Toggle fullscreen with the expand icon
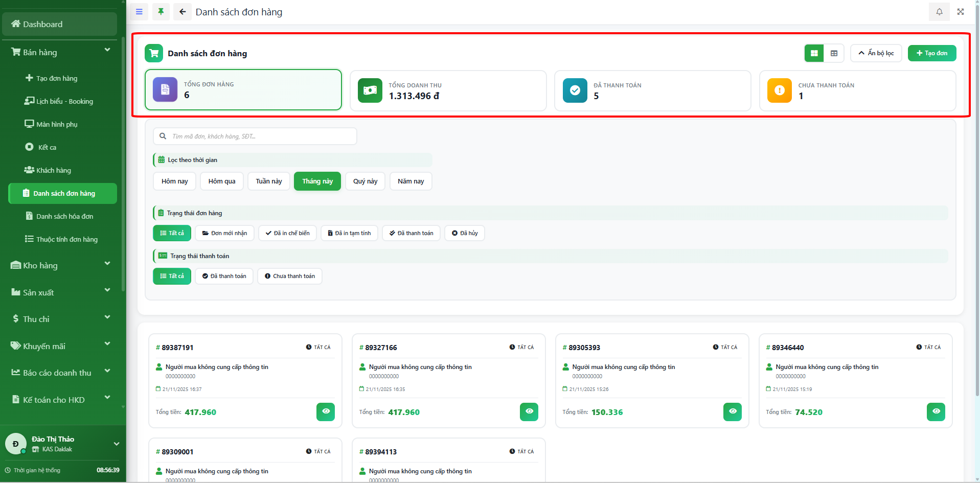Image resolution: width=980 pixels, height=483 pixels. 961,12
